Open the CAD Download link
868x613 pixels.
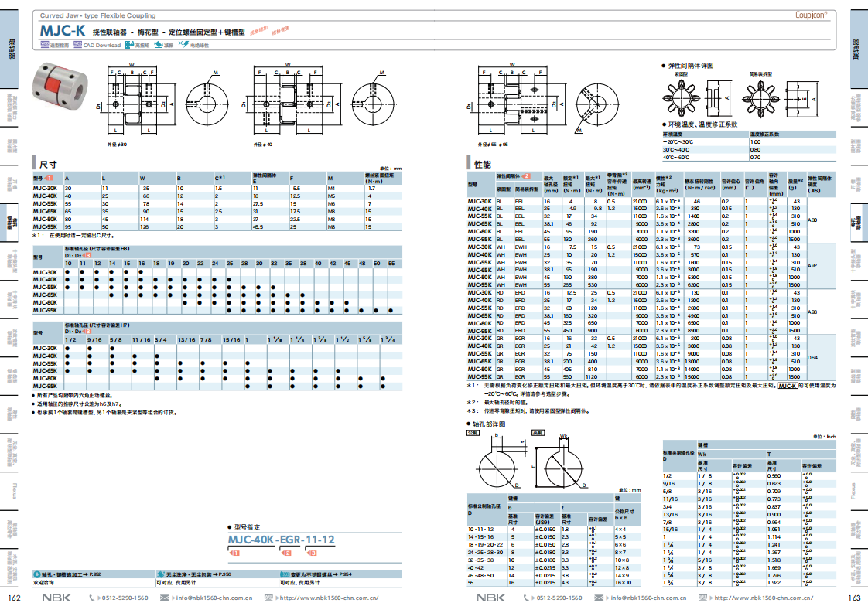click(x=102, y=46)
